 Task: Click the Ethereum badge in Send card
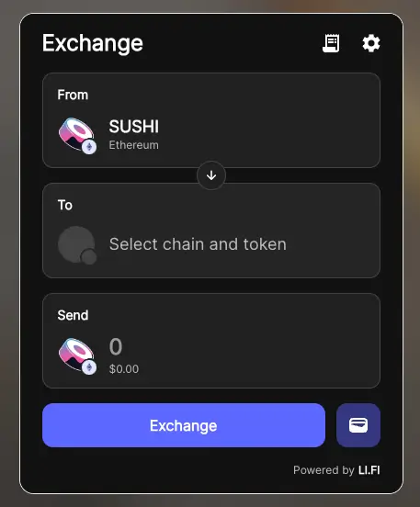pos(89,367)
